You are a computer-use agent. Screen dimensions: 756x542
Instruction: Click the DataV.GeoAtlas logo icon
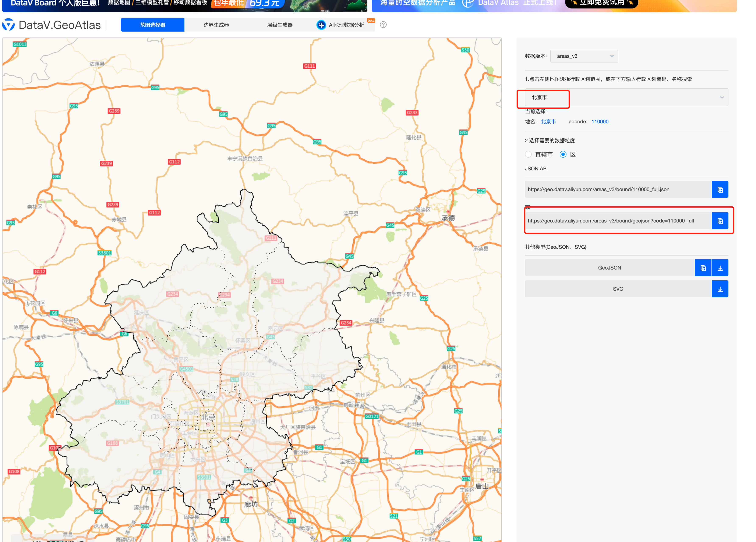pos(9,25)
